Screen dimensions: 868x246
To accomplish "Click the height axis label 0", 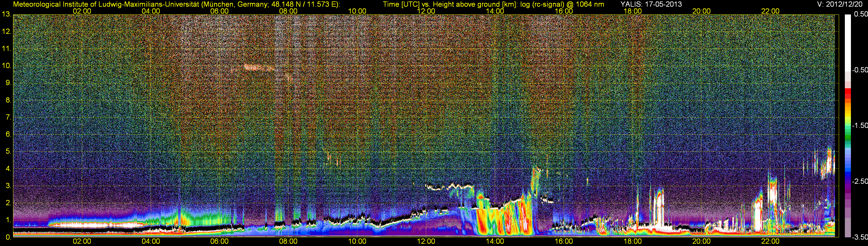I will point(8,237).
